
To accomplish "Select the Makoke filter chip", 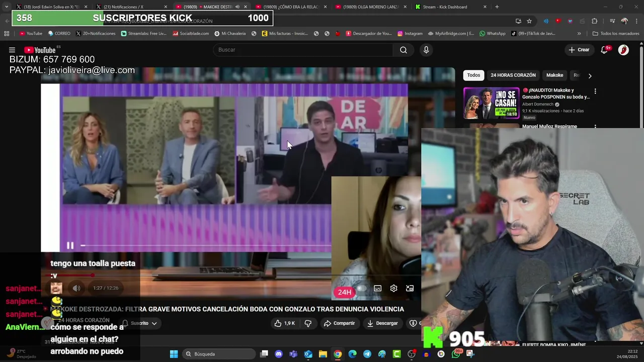I will click(x=554, y=75).
